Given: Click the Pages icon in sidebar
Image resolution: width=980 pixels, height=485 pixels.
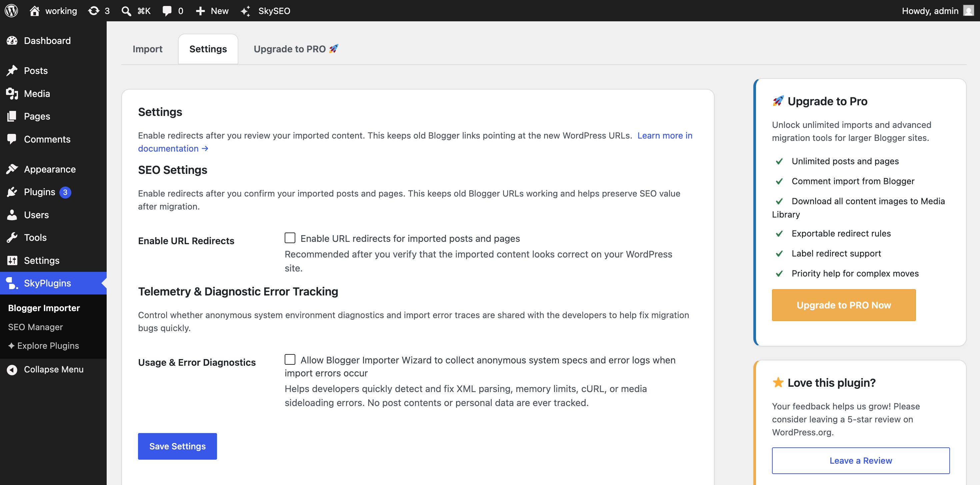Looking at the screenshot, I should (12, 116).
